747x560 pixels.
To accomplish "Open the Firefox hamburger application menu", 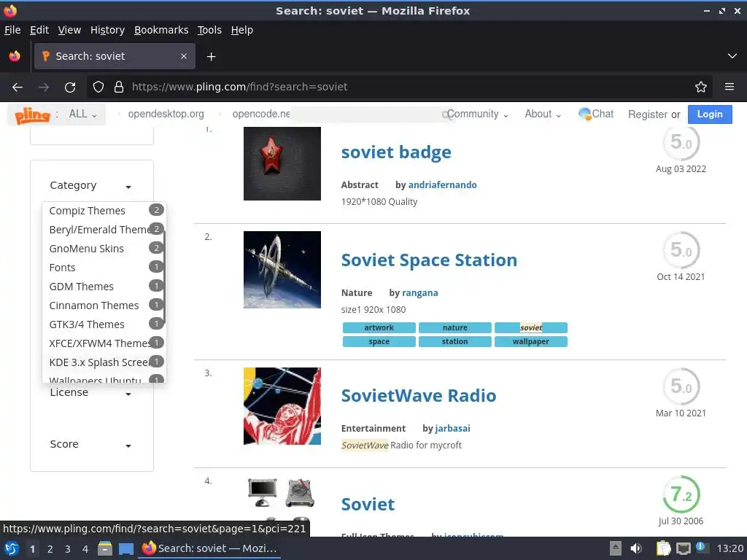I will (x=729, y=87).
